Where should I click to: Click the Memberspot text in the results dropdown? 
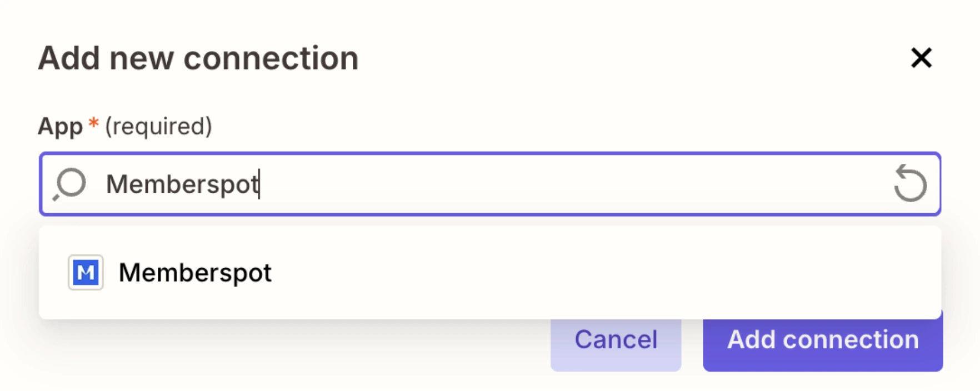196,272
